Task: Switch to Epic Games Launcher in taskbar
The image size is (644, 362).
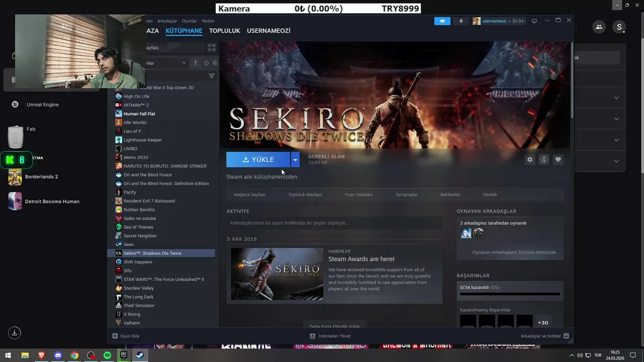Action: coord(124,355)
